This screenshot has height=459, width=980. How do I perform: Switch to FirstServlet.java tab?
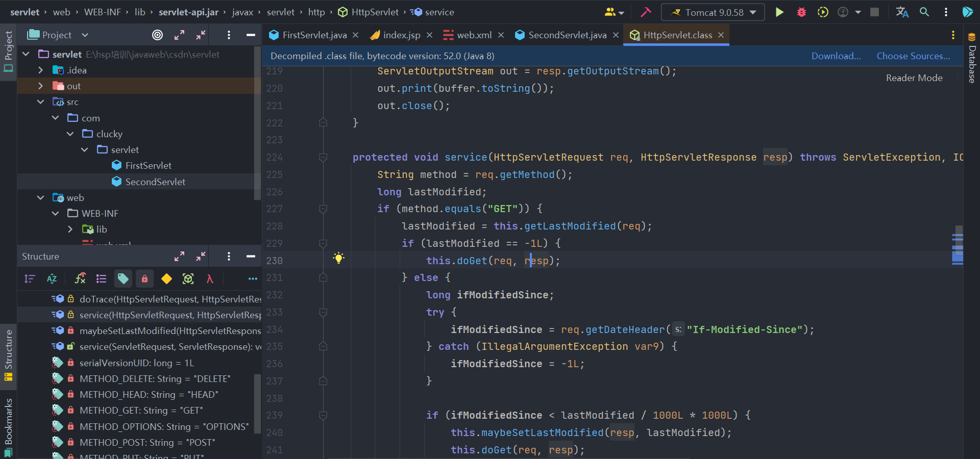[x=314, y=35]
